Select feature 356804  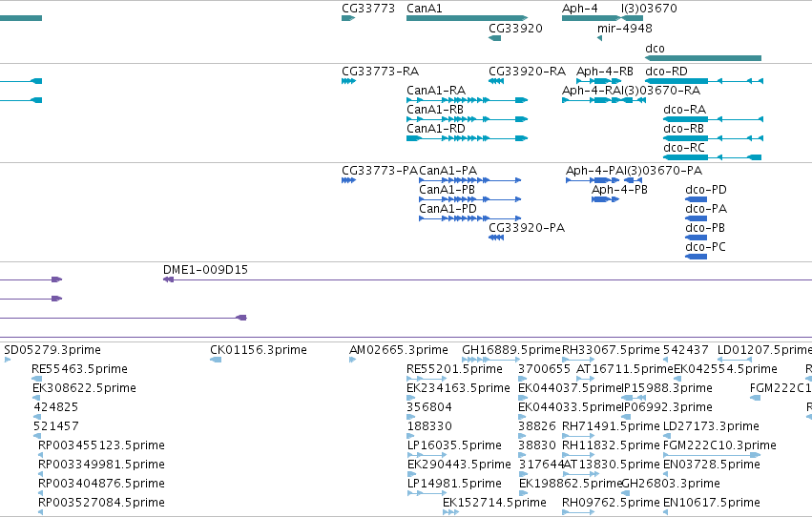pos(410,417)
